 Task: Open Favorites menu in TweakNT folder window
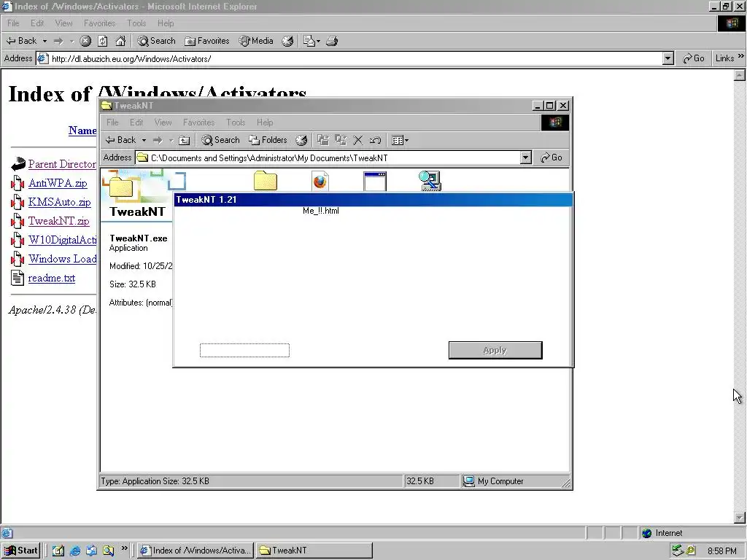(x=198, y=122)
